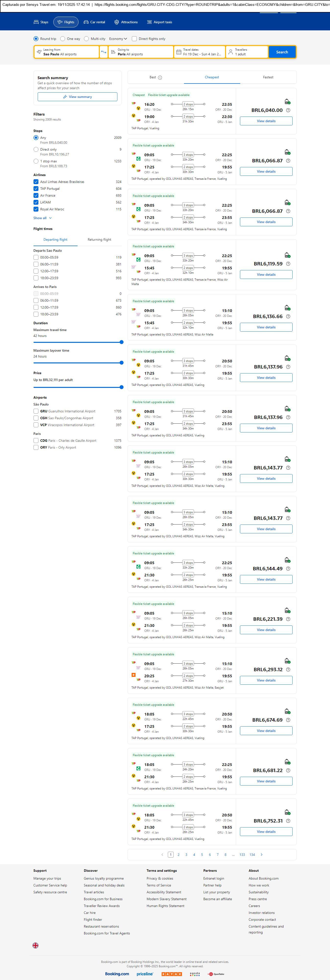Check the GRU Guarulhos International Airport filter
Viewport: 330px width, 980px height.
click(x=36, y=411)
